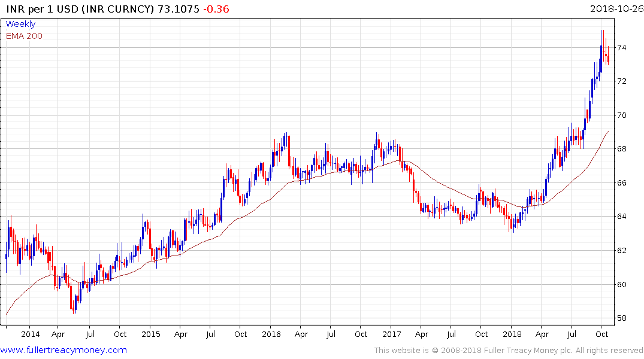Click the 68 price axis label
This screenshot has width=644, height=359.
tap(622, 149)
